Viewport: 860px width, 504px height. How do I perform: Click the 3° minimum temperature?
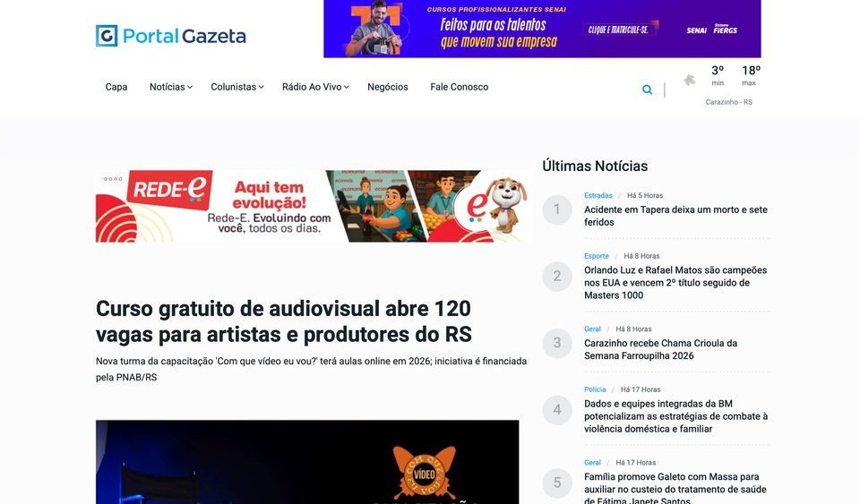(x=718, y=71)
